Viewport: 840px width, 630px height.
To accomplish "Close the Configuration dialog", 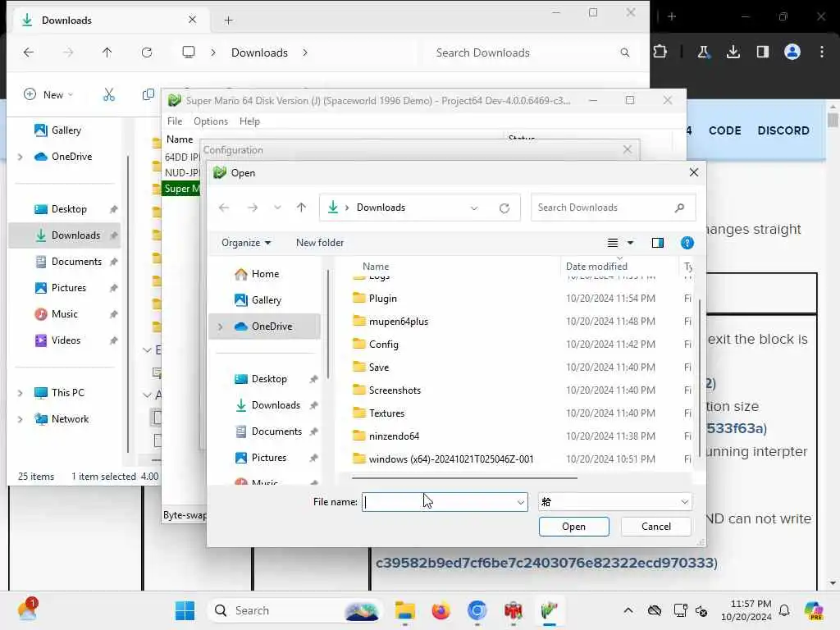I will [628, 150].
